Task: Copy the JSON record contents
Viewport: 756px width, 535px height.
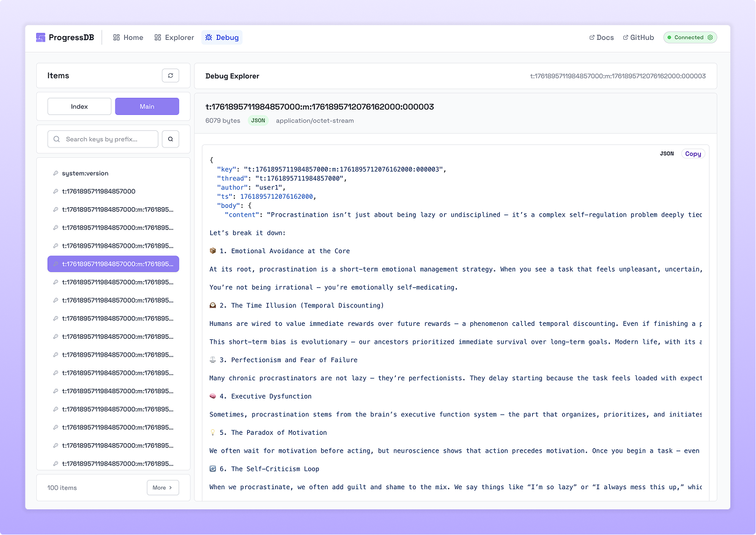Action: click(x=692, y=153)
